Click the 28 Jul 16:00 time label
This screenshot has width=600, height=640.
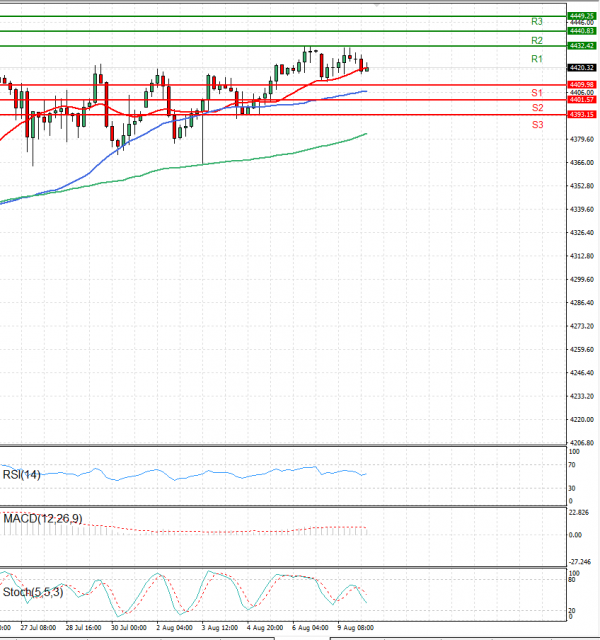tap(84, 628)
